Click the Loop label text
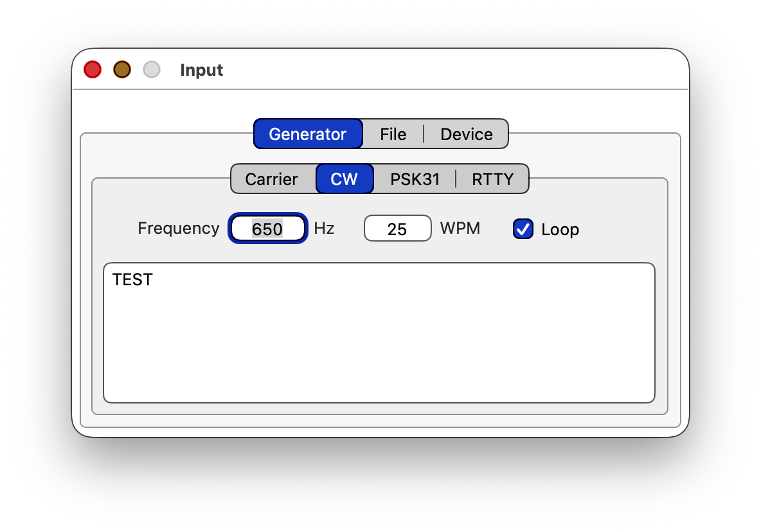This screenshot has width=761, height=532. tap(560, 229)
